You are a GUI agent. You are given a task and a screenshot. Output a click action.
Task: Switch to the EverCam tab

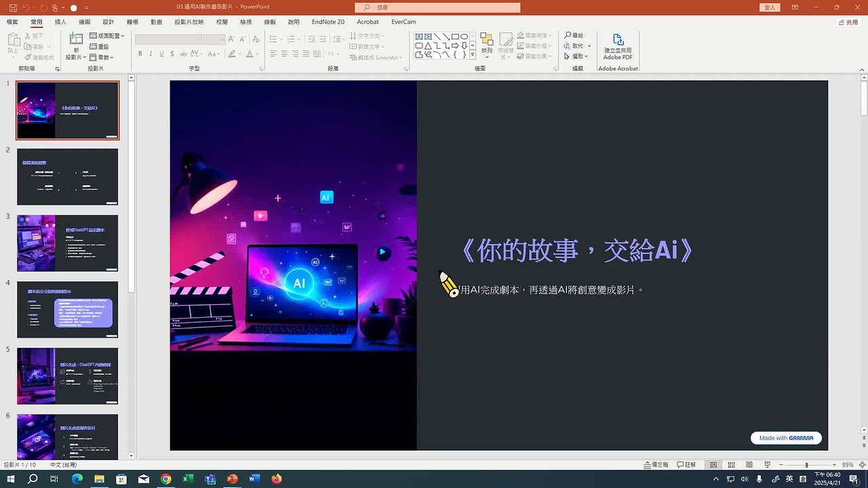403,22
